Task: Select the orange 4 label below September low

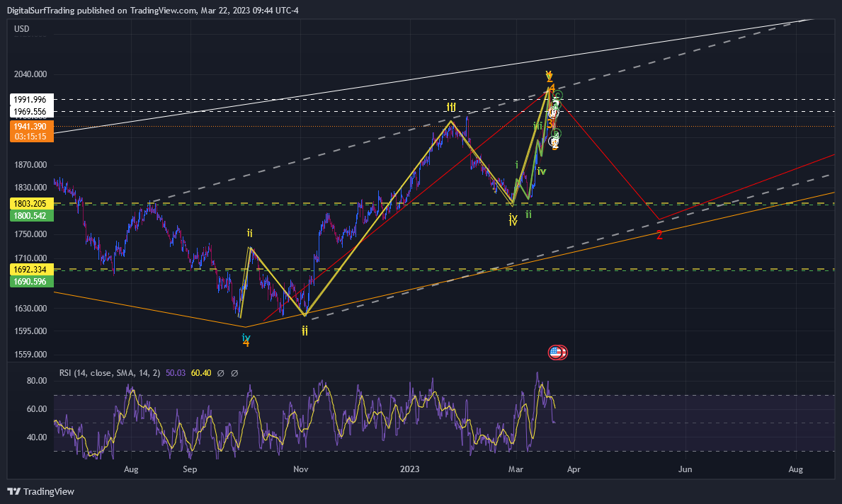Action: pos(246,343)
